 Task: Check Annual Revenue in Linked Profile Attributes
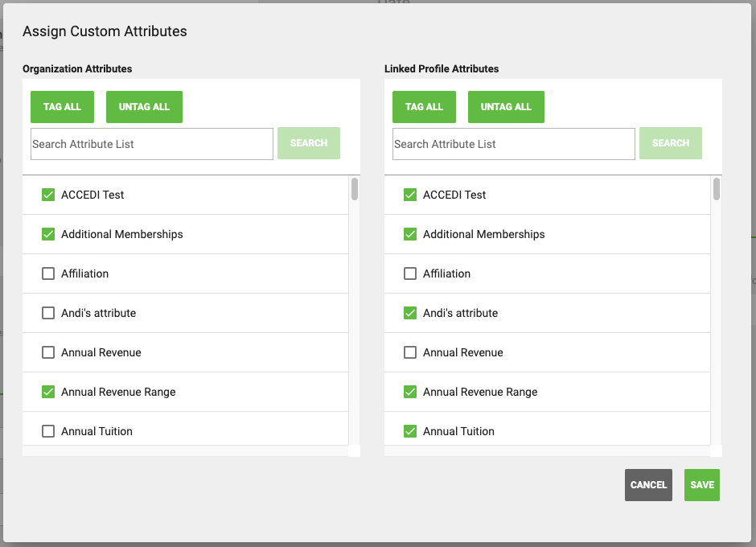click(x=410, y=352)
